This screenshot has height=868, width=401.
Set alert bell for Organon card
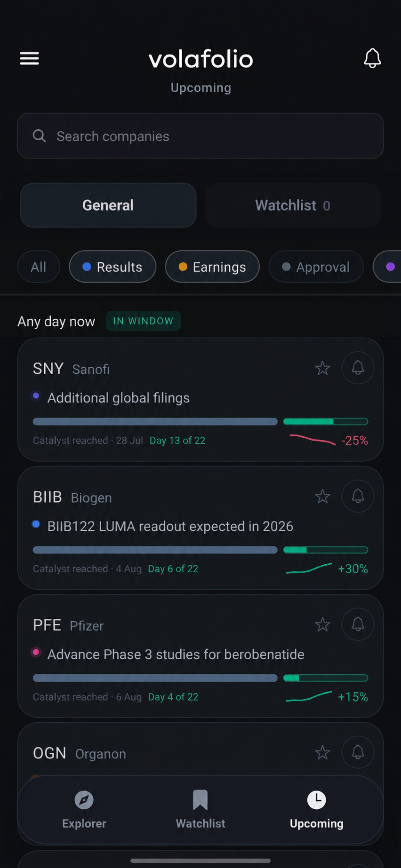coord(358,752)
